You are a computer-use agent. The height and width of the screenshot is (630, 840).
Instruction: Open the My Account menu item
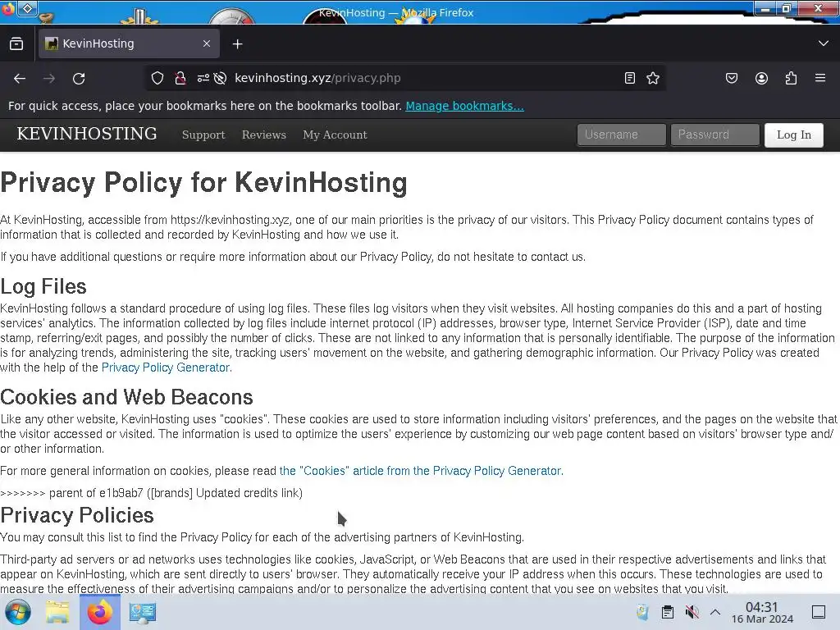pyautogui.click(x=335, y=135)
